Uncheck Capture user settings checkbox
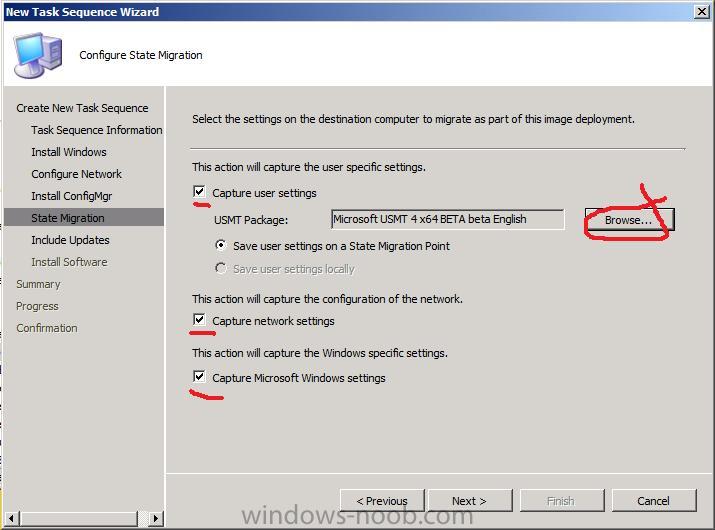 pyautogui.click(x=199, y=192)
